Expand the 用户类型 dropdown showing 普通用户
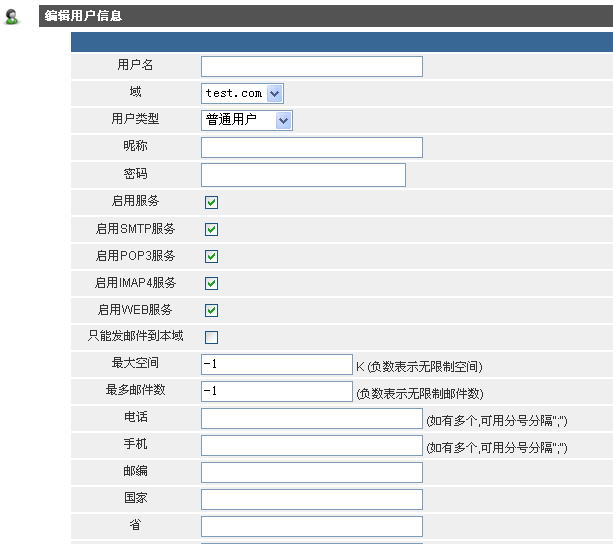613x544 pixels. [246, 120]
